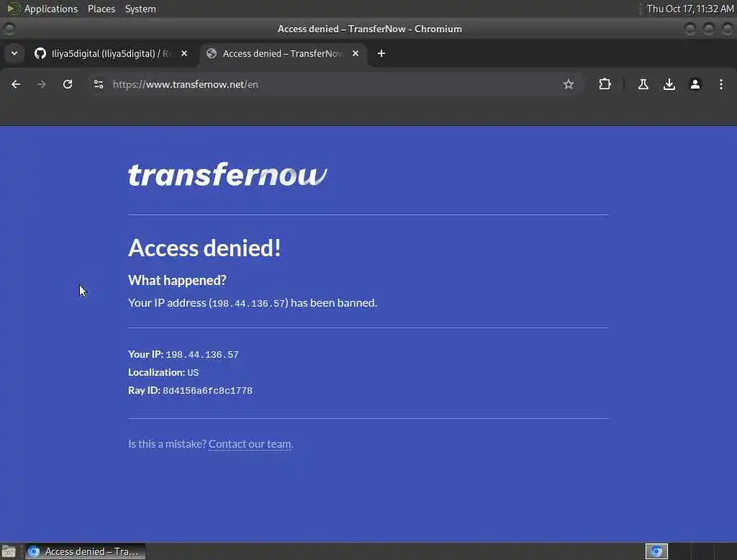Click the What happened? subheading
The image size is (737, 560).
click(x=177, y=280)
